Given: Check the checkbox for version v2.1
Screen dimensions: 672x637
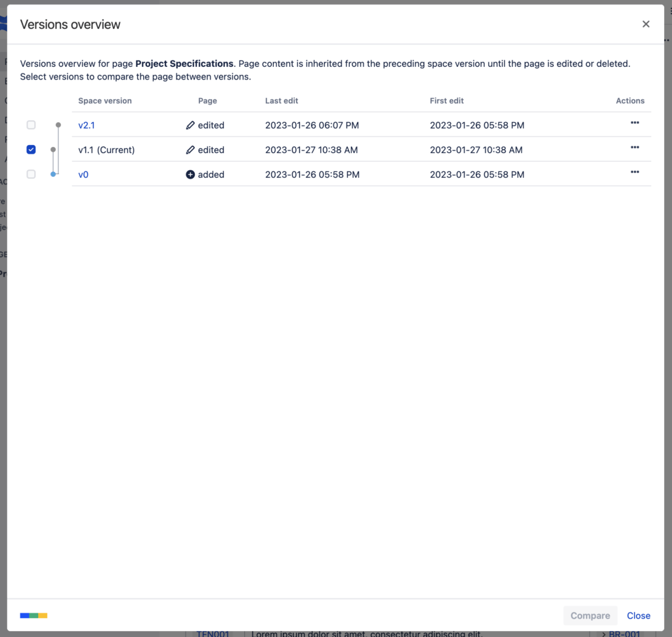Looking at the screenshot, I should point(30,124).
